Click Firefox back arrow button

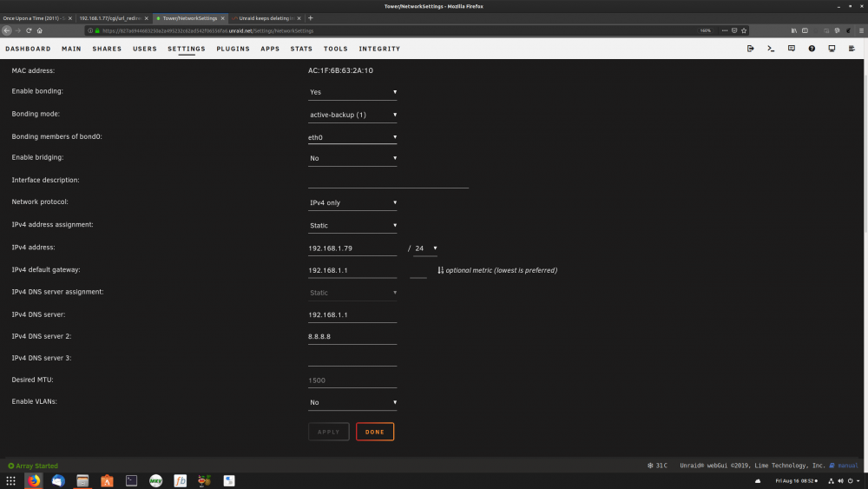(x=7, y=30)
